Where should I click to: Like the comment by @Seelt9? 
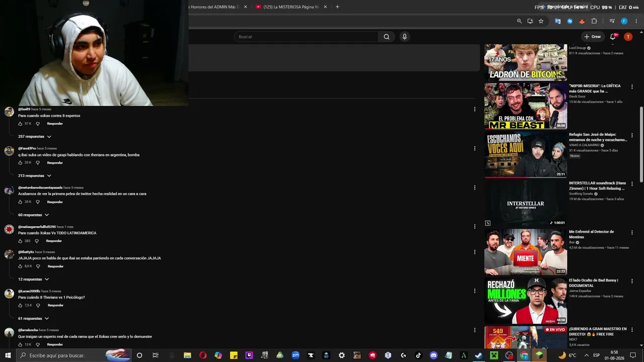21,124
